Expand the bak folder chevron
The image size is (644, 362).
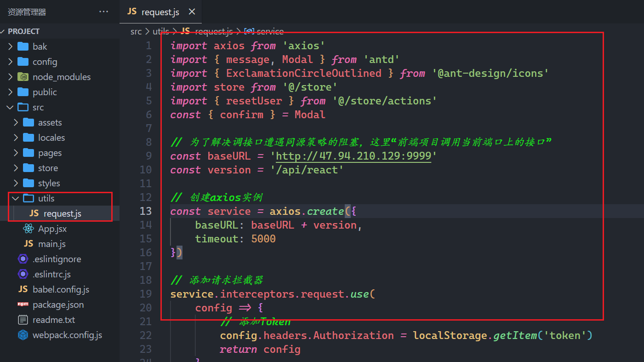point(10,46)
